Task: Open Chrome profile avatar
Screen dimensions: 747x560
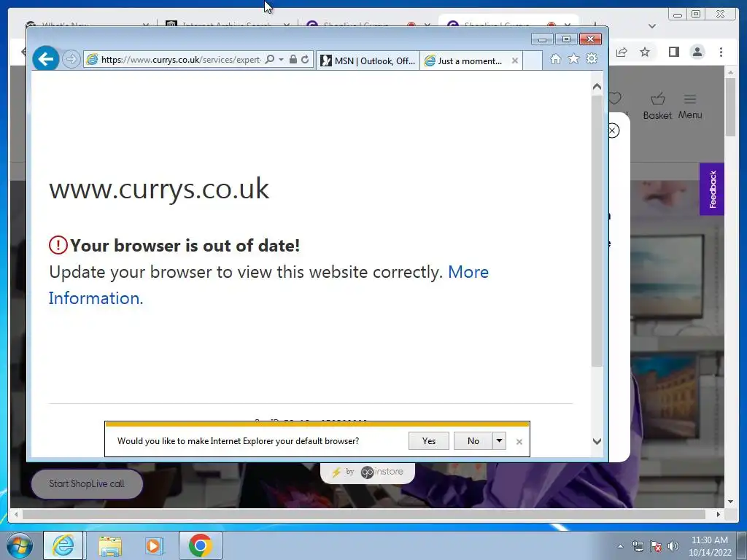Action: [697, 52]
